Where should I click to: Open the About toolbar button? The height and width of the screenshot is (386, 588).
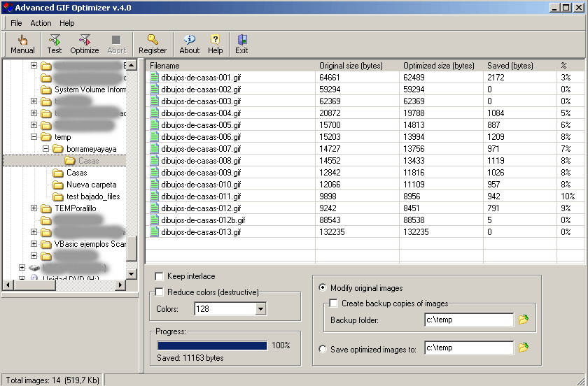pos(190,44)
